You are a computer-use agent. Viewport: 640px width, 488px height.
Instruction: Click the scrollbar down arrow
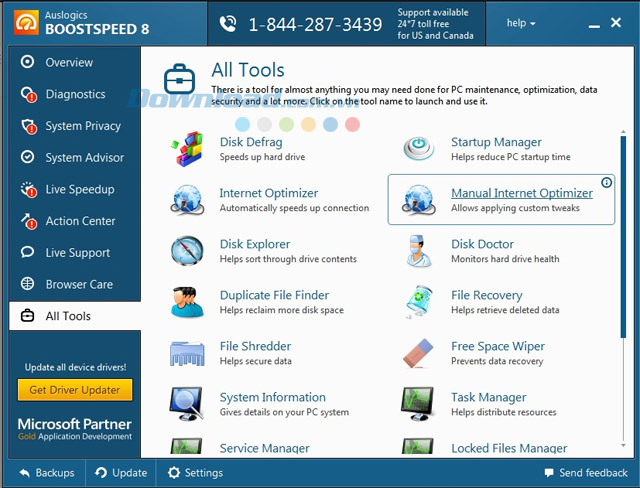pyautogui.click(x=623, y=445)
